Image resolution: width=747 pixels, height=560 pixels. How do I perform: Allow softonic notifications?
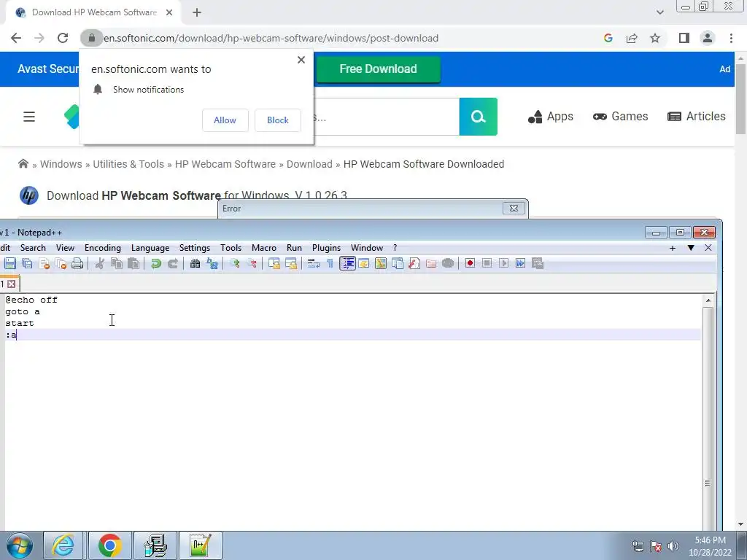tap(225, 120)
